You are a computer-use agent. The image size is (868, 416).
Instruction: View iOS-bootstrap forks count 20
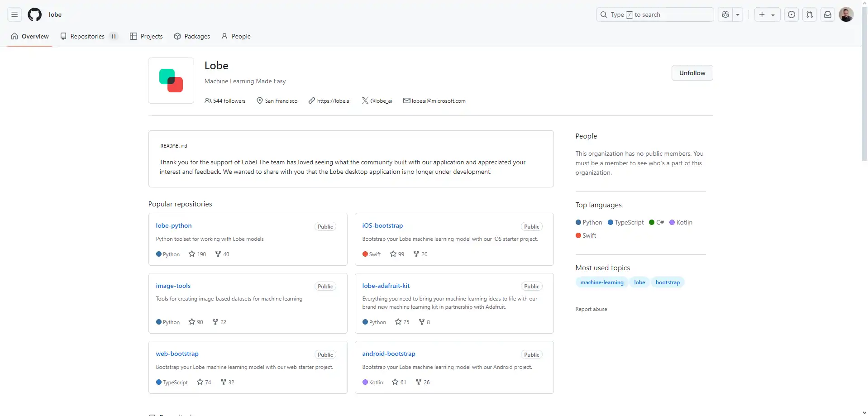coord(420,254)
